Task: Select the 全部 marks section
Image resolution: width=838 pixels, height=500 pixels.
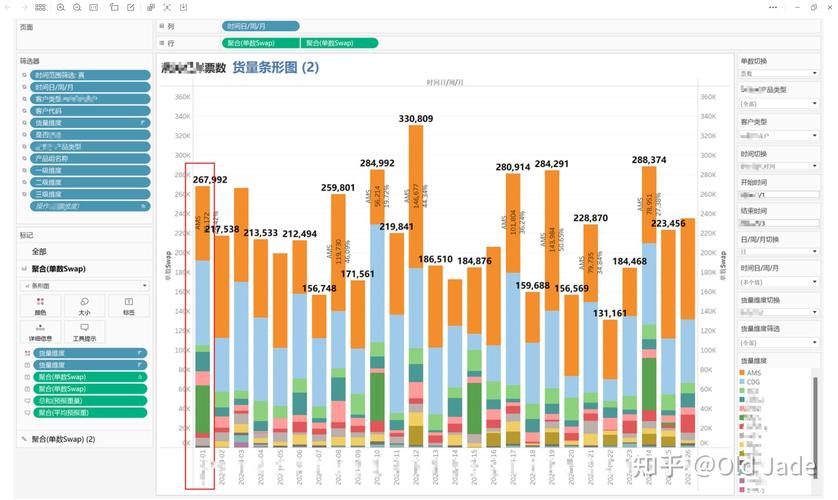Action: point(39,252)
